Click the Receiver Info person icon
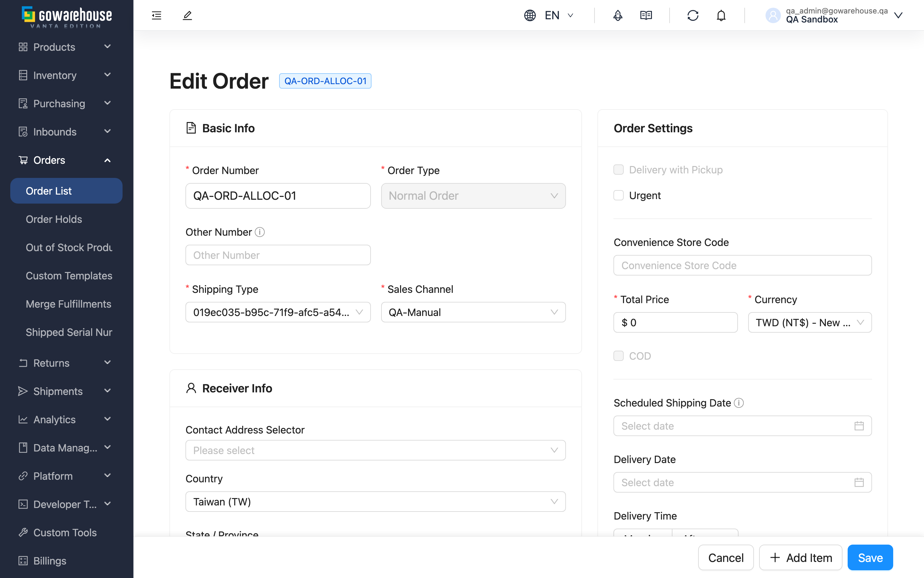 click(x=191, y=388)
